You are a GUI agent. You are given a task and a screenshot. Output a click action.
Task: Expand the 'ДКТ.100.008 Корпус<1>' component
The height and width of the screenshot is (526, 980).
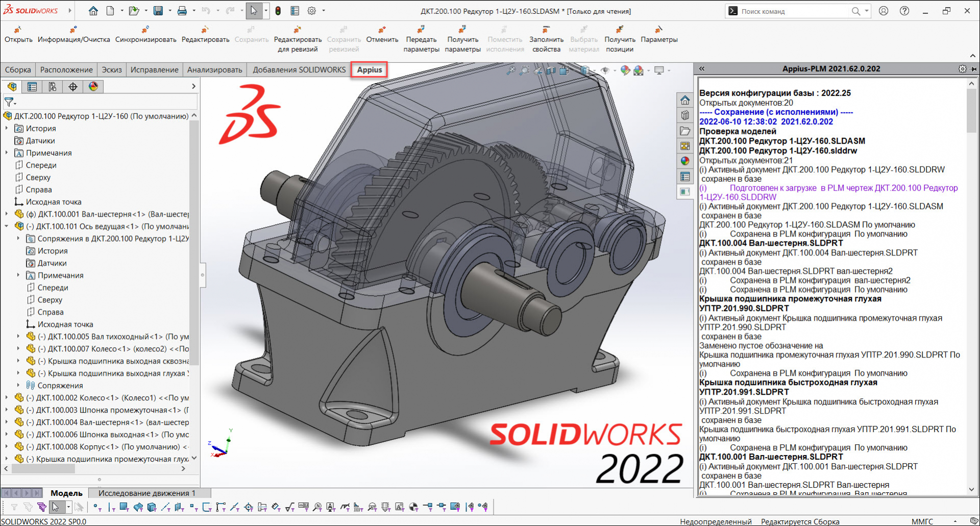tap(7, 447)
